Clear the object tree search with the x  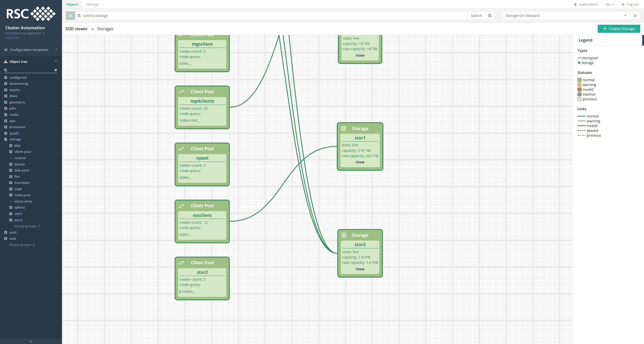(55, 70)
